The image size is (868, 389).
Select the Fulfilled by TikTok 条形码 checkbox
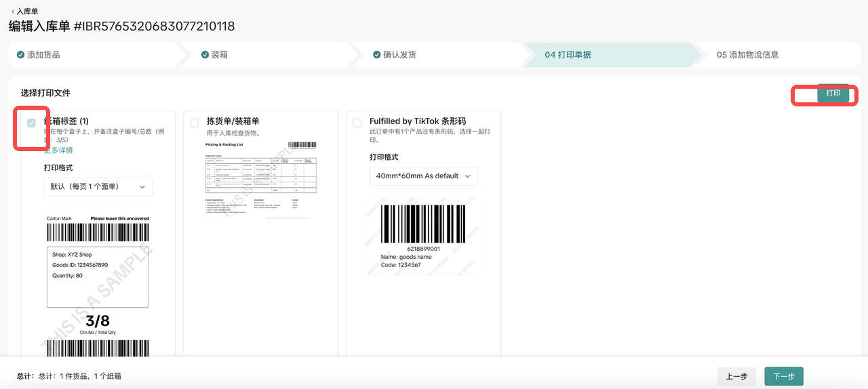coord(357,123)
